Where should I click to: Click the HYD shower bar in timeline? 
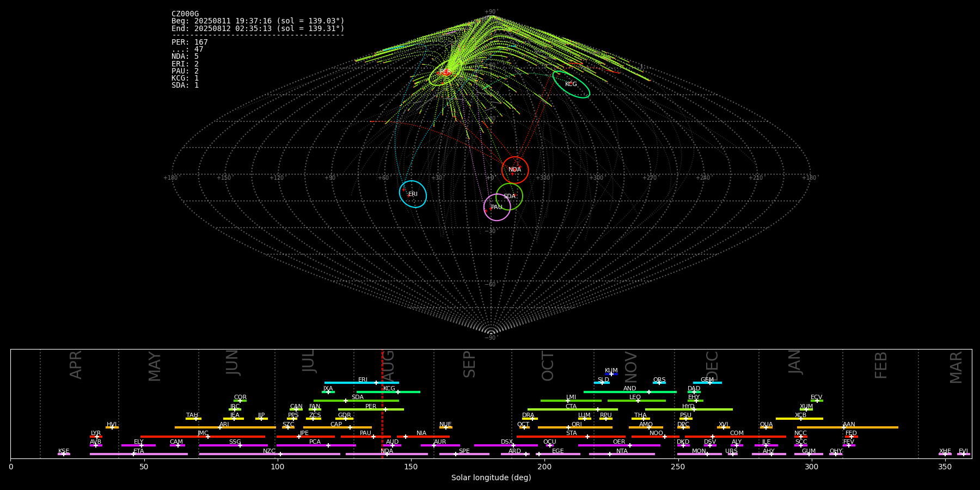(x=689, y=409)
